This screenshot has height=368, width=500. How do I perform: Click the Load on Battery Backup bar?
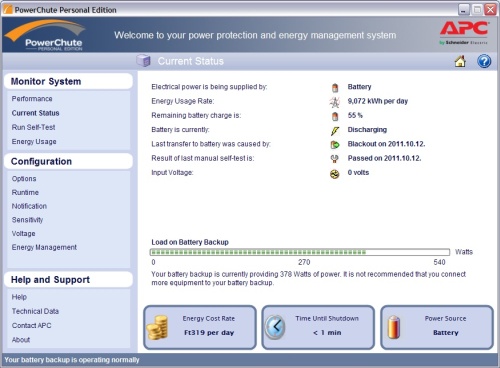coord(300,252)
